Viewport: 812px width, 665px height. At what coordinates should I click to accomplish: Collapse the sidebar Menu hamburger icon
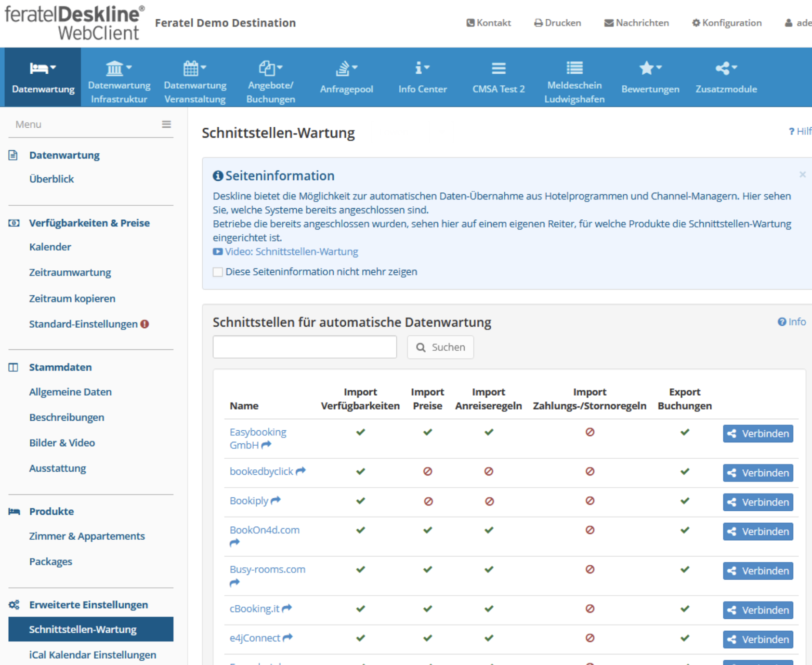pyautogui.click(x=166, y=124)
